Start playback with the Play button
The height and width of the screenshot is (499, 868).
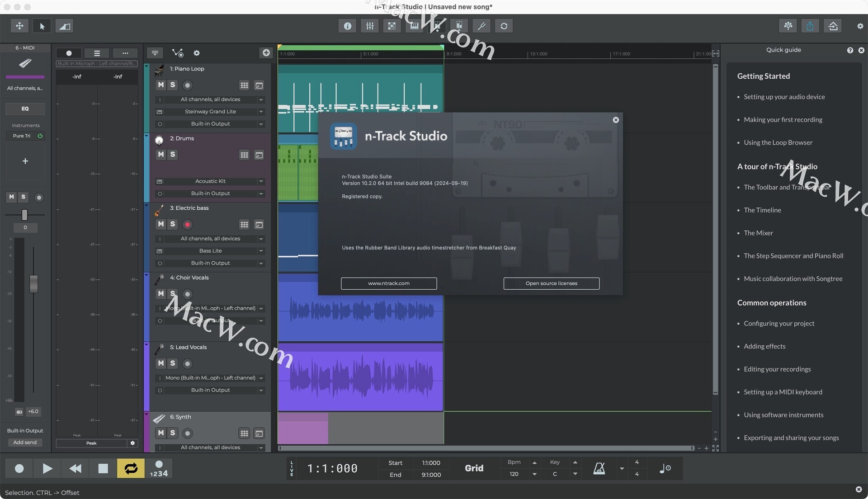pos(47,468)
